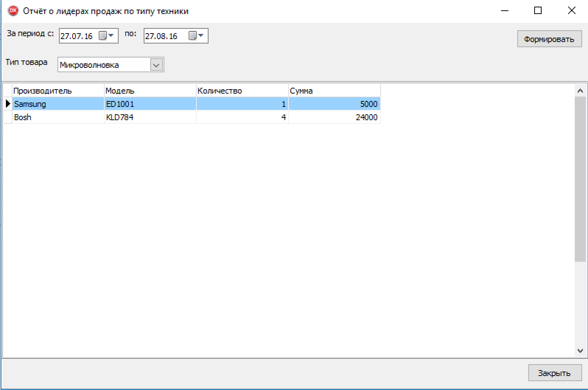
Task: Minimize the report window
Action: [x=505, y=11]
